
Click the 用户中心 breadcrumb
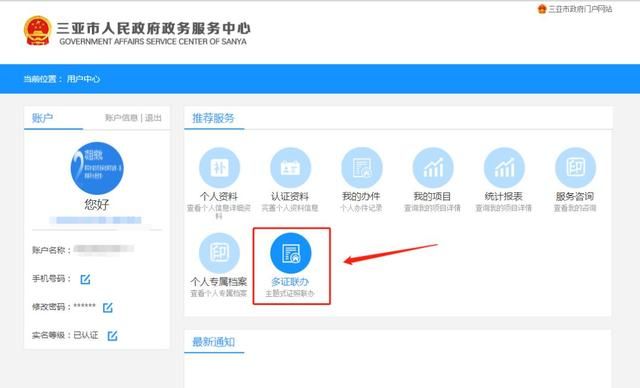[83, 79]
